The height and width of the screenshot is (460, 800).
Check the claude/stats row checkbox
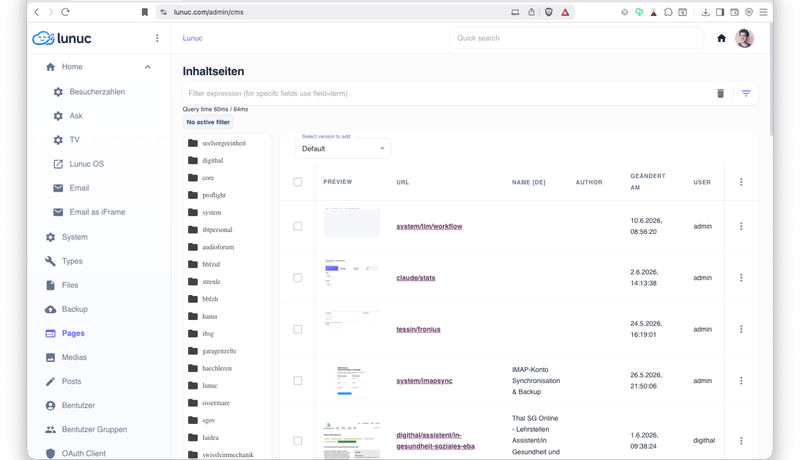[298, 278]
